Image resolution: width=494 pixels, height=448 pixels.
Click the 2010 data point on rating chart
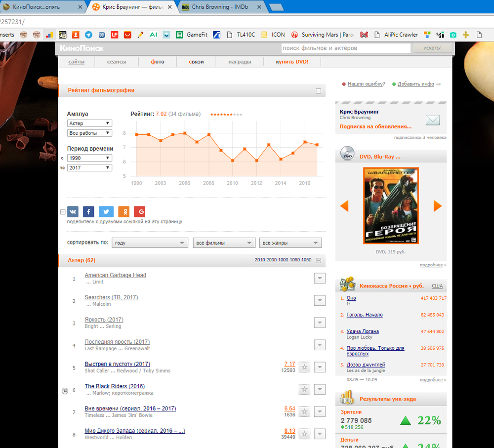[232, 161]
